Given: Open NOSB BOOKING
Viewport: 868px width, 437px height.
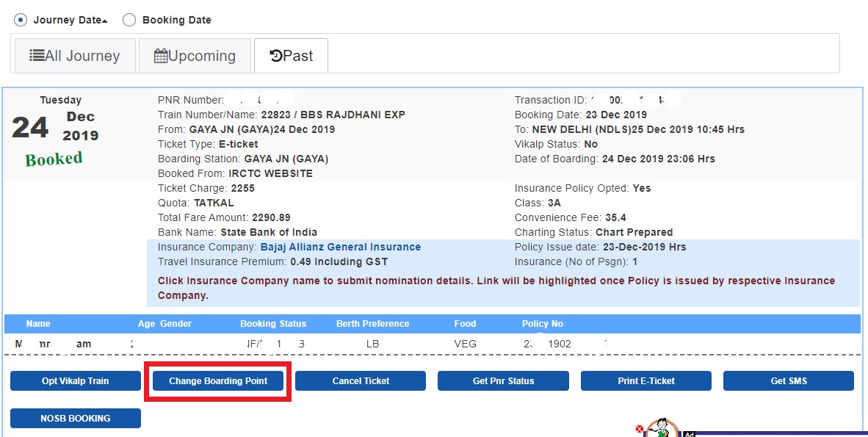Looking at the screenshot, I should [75, 418].
